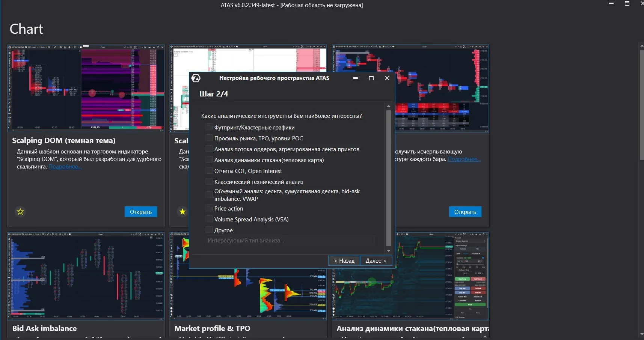Enable Профиль рынка, TPO, уровни POC
The image size is (644, 340).
click(x=209, y=138)
